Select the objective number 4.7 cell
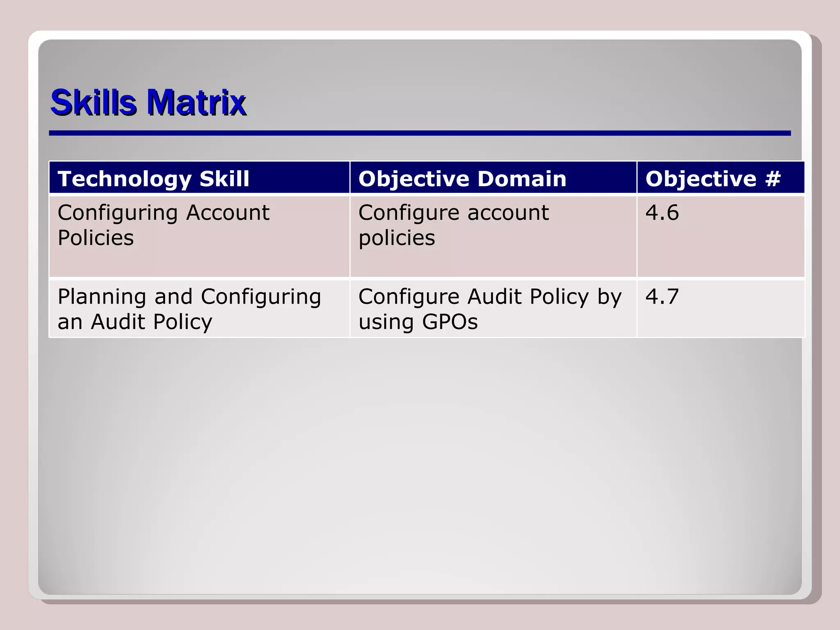 tap(721, 308)
